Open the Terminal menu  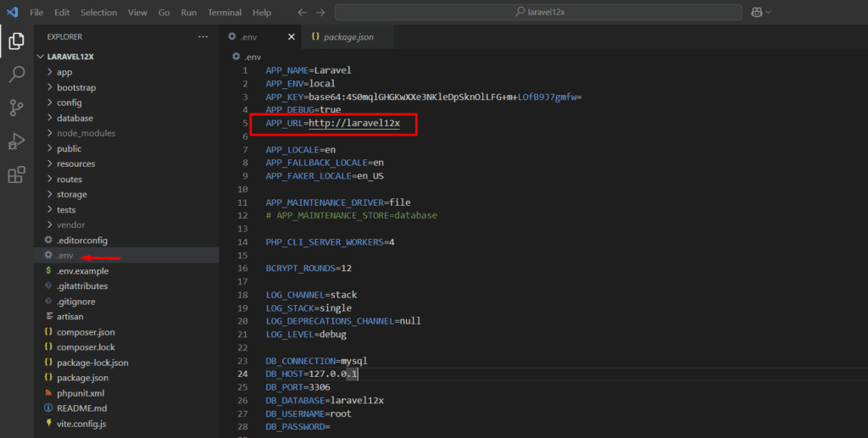225,13
